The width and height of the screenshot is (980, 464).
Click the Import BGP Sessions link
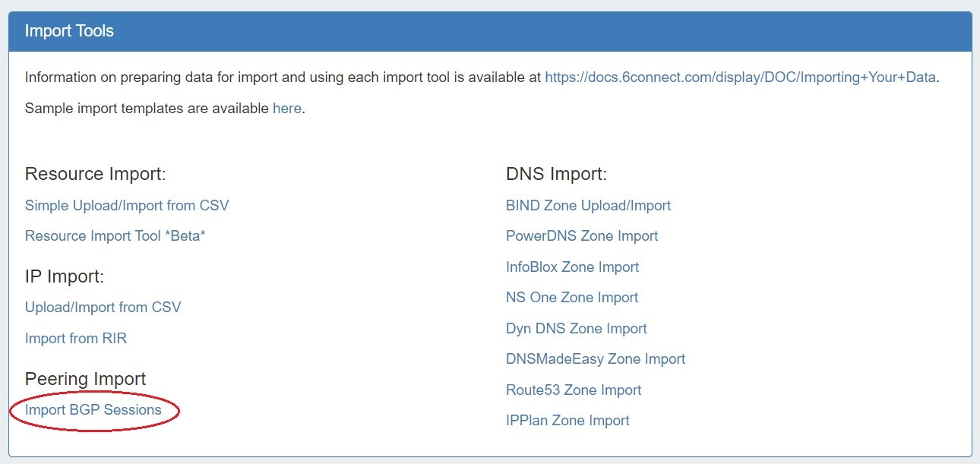click(93, 410)
